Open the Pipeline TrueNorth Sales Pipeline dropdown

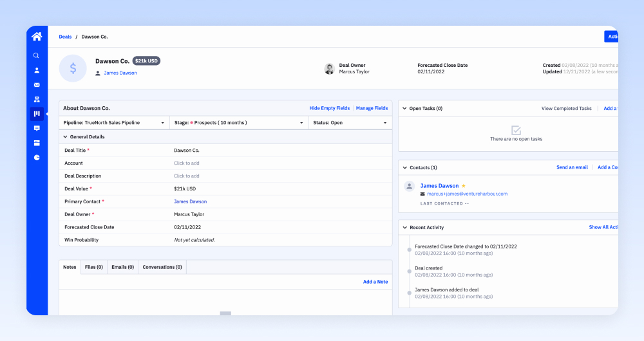click(114, 123)
